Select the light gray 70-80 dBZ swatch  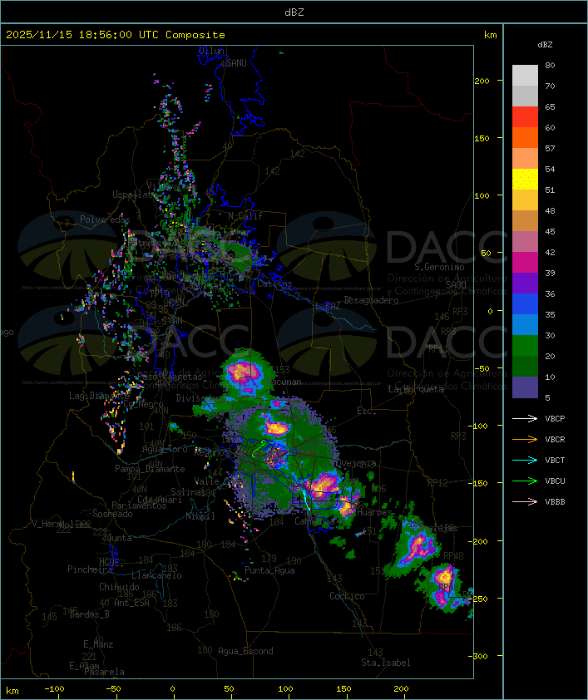pyautogui.click(x=525, y=76)
